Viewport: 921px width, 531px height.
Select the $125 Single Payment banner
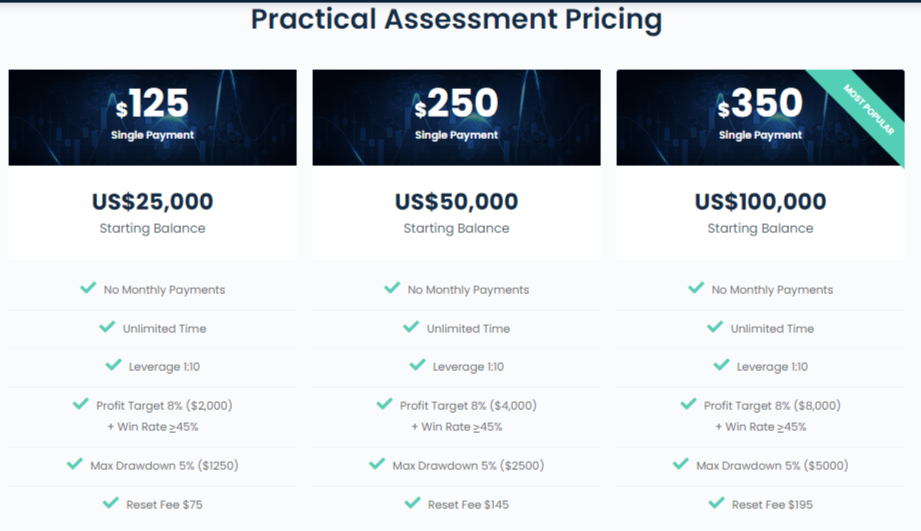coord(152,117)
